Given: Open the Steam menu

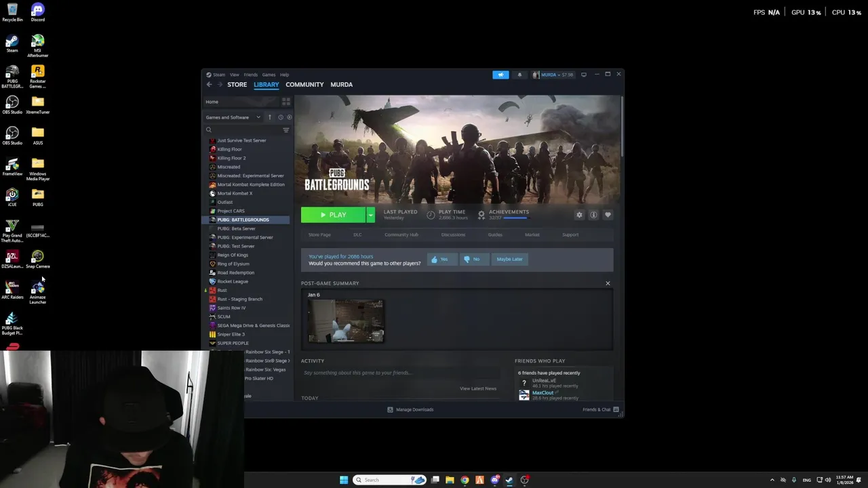Looking at the screenshot, I should (x=216, y=75).
